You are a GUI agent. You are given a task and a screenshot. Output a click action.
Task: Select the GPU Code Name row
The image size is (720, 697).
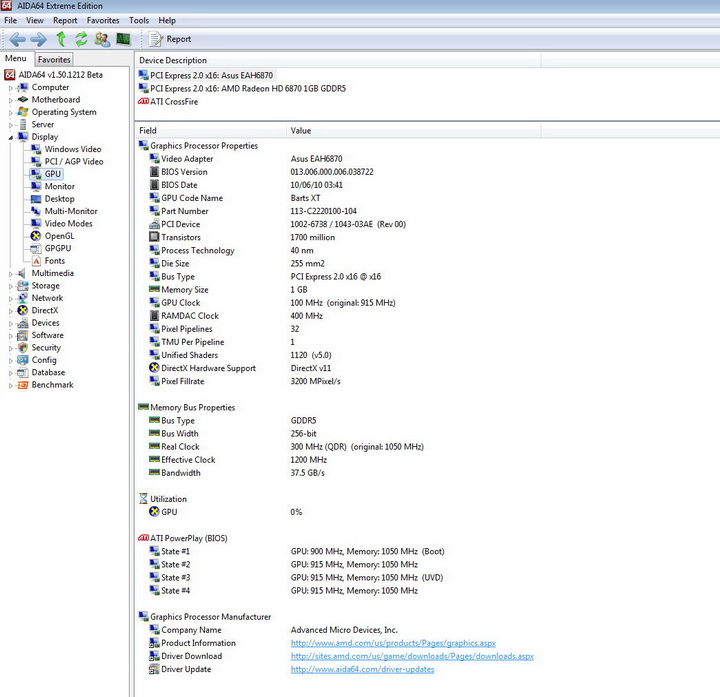pyautogui.click(x=234, y=198)
